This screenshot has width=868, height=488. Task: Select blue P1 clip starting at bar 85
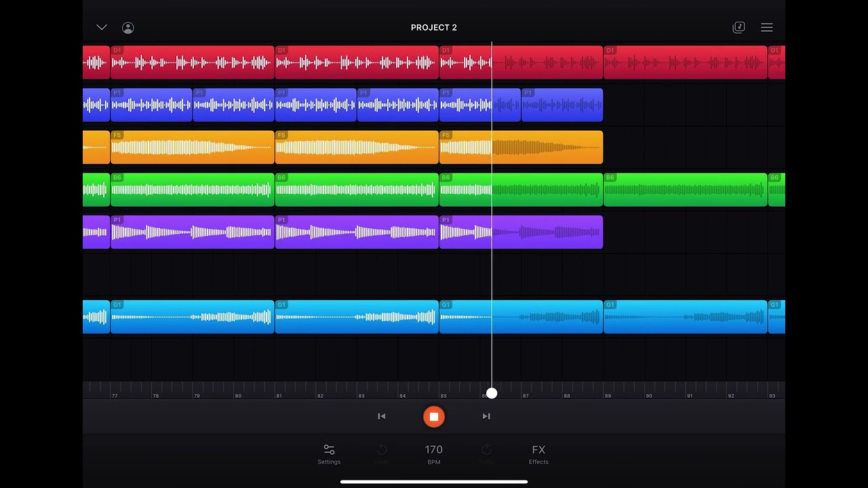click(x=480, y=105)
